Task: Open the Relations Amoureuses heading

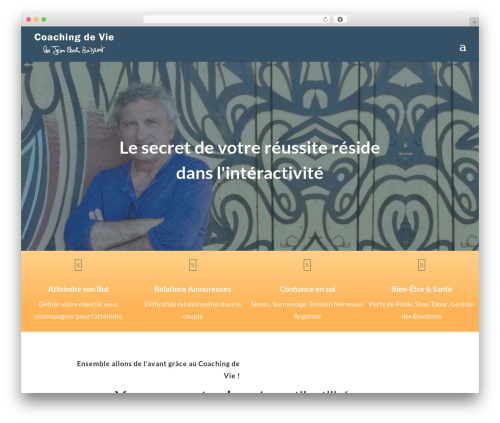Action: point(193,289)
